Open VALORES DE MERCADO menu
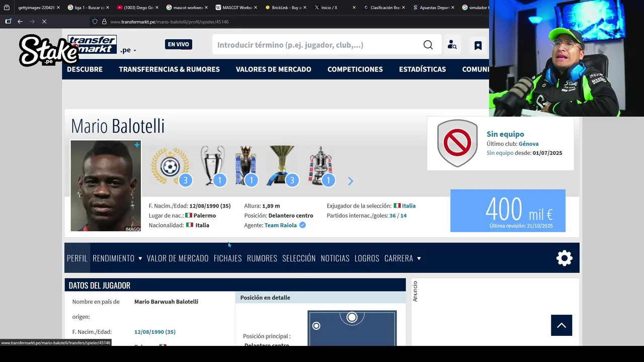 click(274, 69)
